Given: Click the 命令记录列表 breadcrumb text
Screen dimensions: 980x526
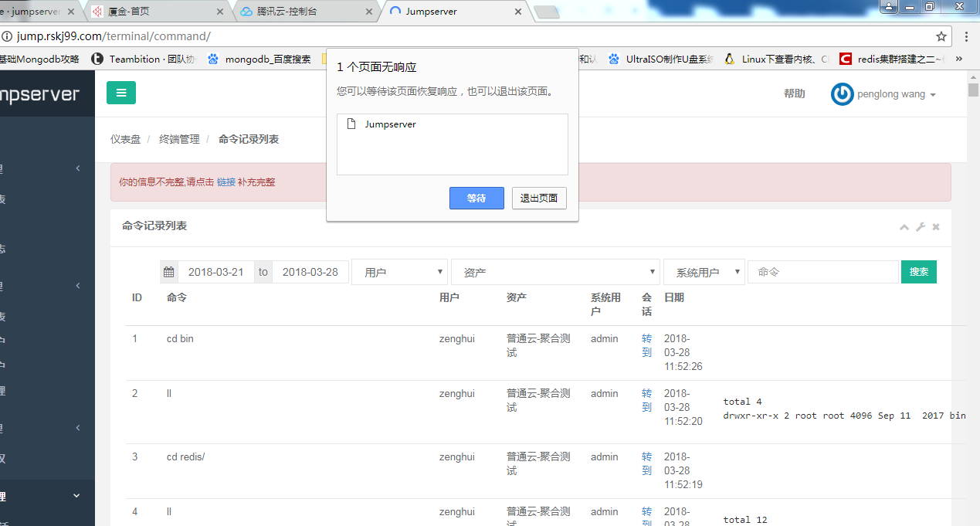Looking at the screenshot, I should tap(249, 139).
